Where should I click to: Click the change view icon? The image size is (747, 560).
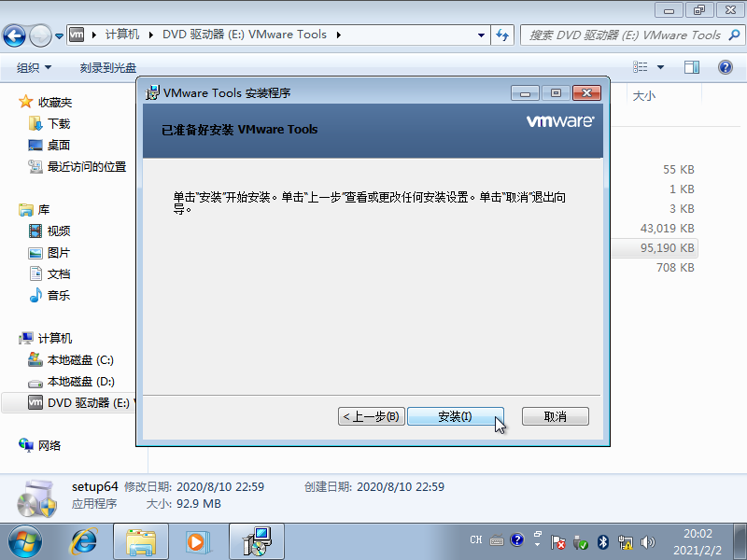pos(641,67)
